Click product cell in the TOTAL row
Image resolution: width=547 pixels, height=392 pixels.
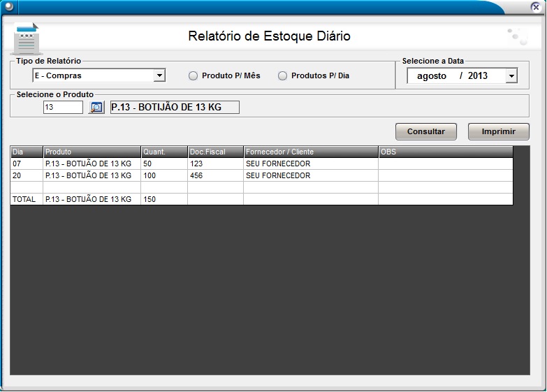click(92, 199)
